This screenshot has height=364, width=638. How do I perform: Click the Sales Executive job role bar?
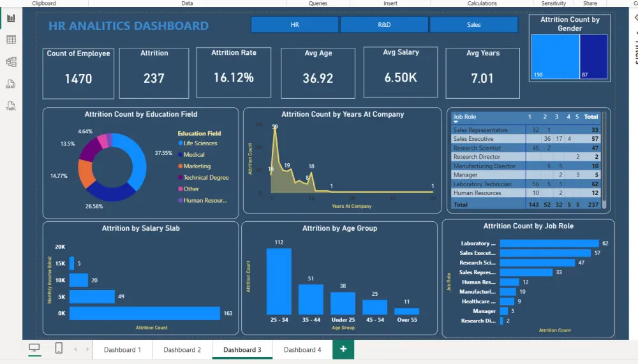[x=545, y=253]
